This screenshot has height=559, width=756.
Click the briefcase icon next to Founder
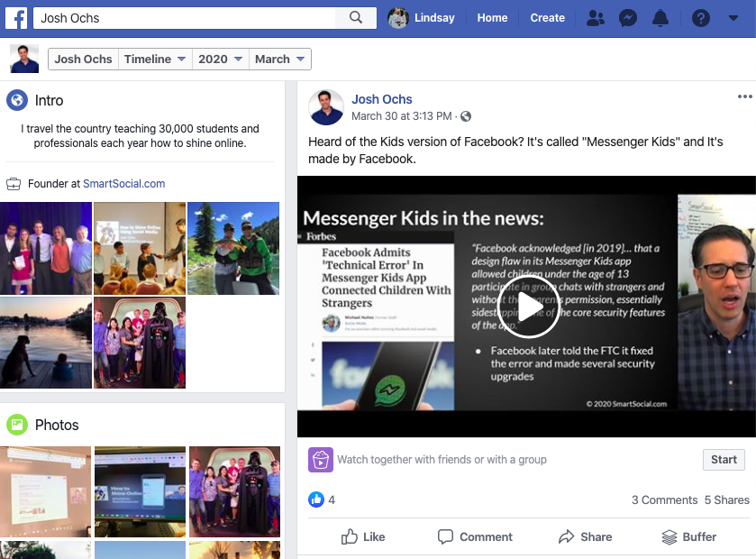tap(14, 184)
